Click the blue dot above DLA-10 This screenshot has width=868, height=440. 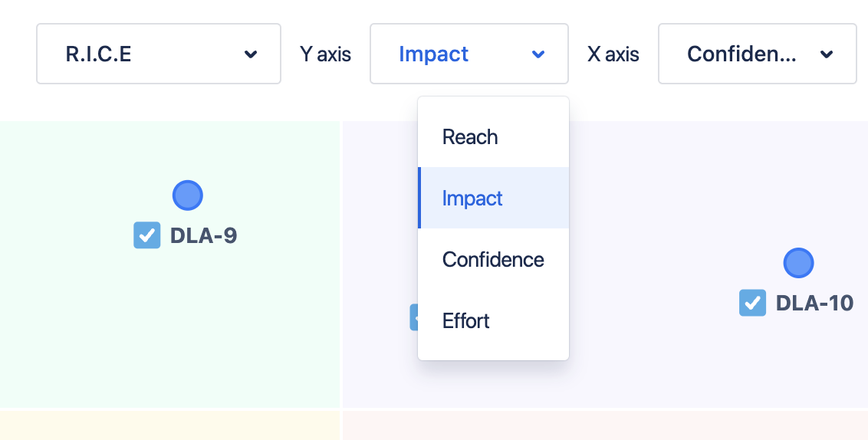point(798,263)
